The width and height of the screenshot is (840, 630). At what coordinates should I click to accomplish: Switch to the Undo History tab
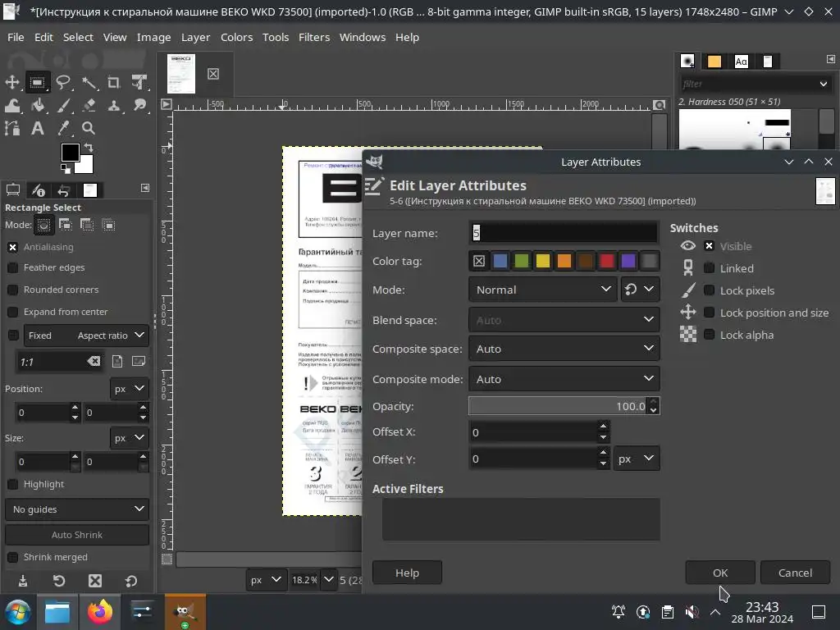click(x=64, y=190)
